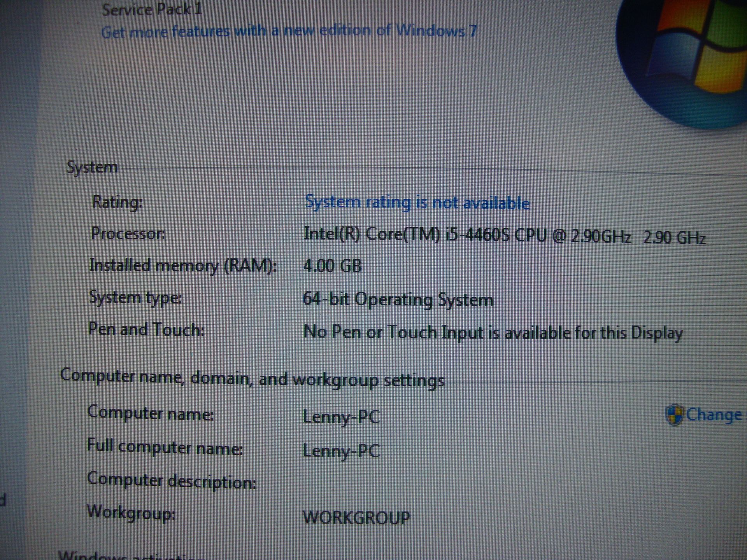Image resolution: width=747 pixels, height=560 pixels.
Task: Select the processor value 'Intel(R) Core(TM) i5-4460S'
Action: pyautogui.click(x=406, y=235)
